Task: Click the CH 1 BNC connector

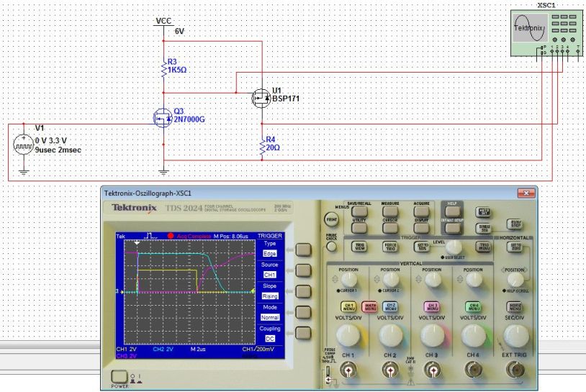Action: tap(348, 370)
